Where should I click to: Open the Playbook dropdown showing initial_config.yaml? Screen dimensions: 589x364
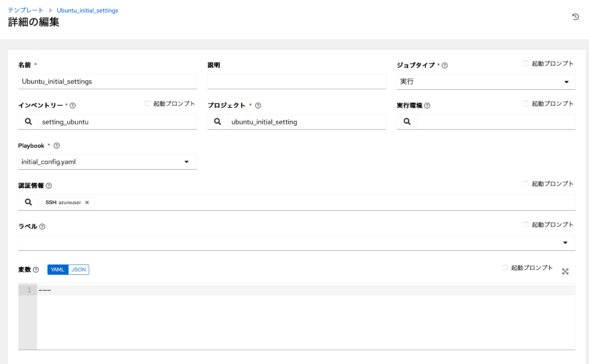[x=108, y=162]
